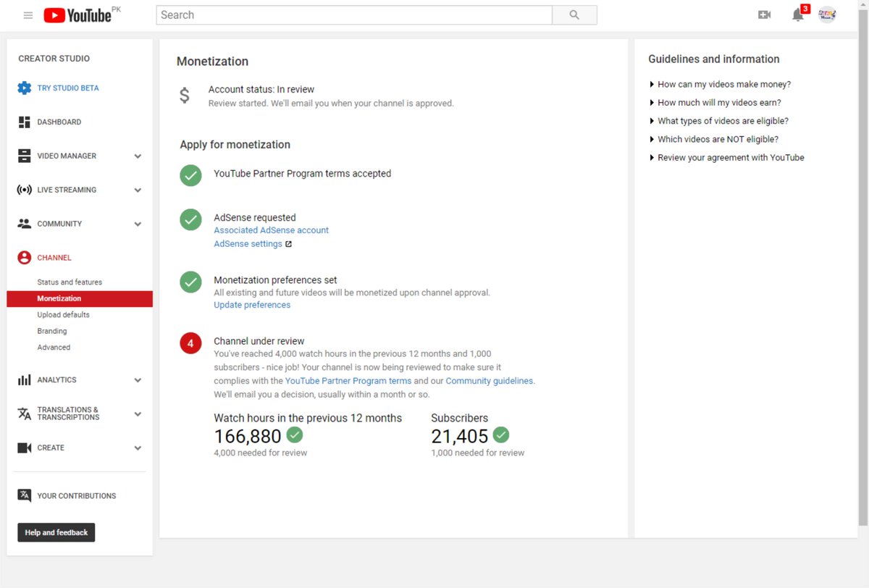Open the Branding menu item
The height and width of the screenshot is (588, 869).
click(x=52, y=331)
